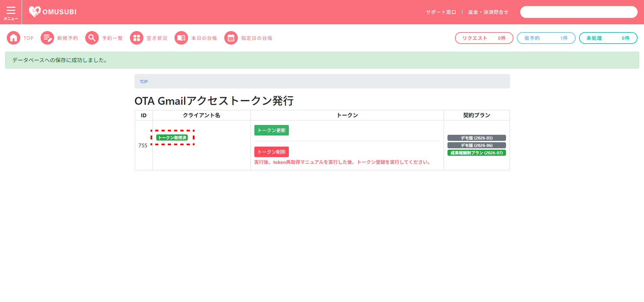Click the 契約プラン column header
The image size is (644, 302).
point(477,115)
